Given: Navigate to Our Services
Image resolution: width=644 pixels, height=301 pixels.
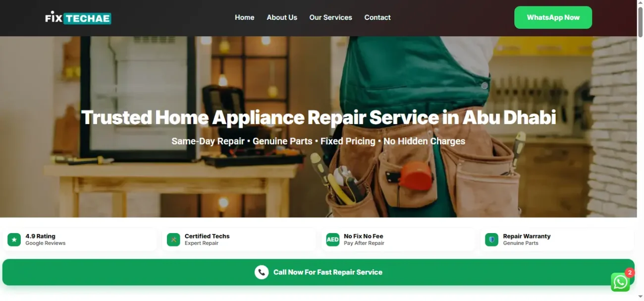Looking at the screenshot, I should pyautogui.click(x=330, y=17).
